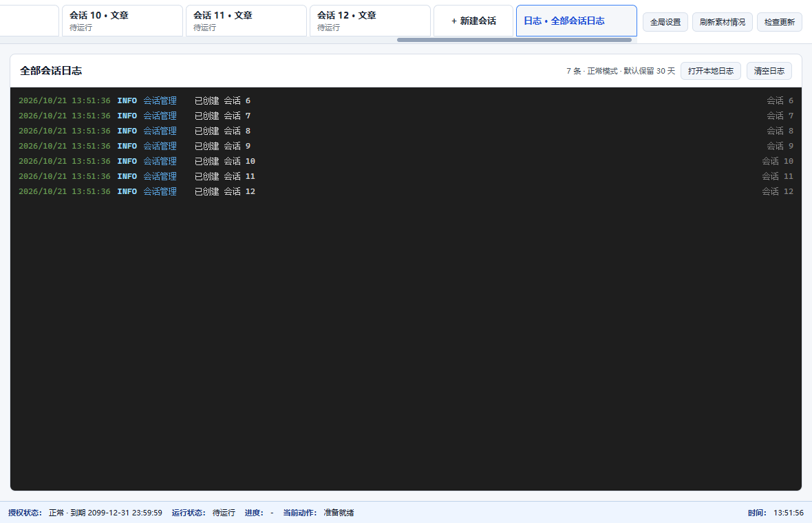Viewport: 812px width, 523px height.
Task: Click the 全部会话日志 panel heading
Action: tap(51, 71)
